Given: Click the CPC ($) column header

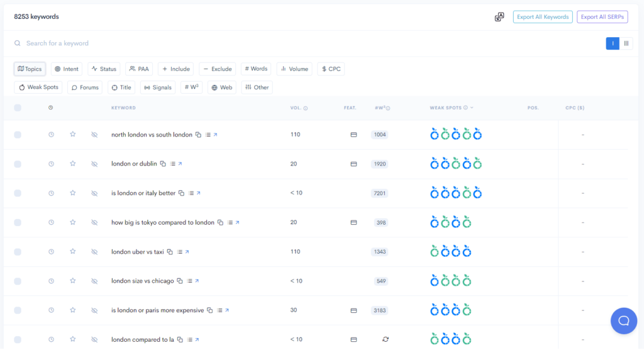Looking at the screenshot, I should tap(575, 108).
